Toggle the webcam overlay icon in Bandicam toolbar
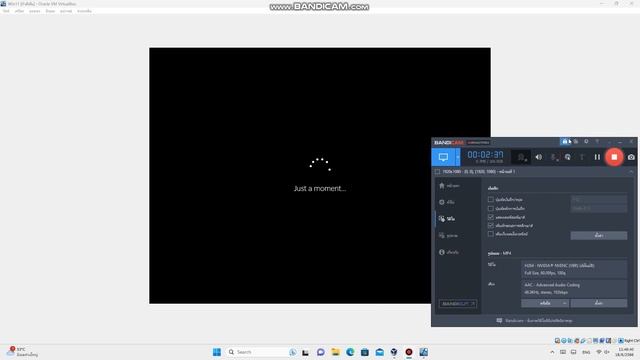This screenshot has height=360, width=640. 521,157
